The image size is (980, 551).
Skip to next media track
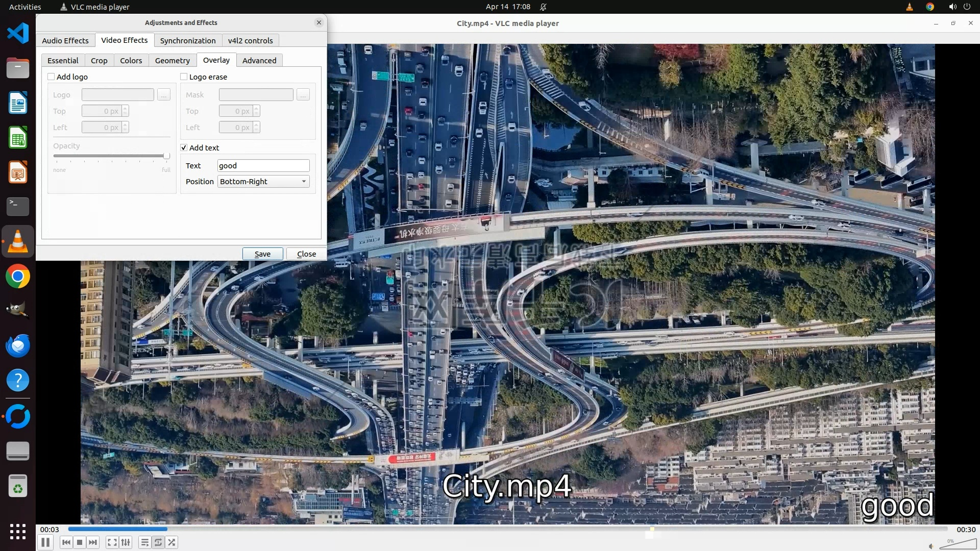coord(93,542)
